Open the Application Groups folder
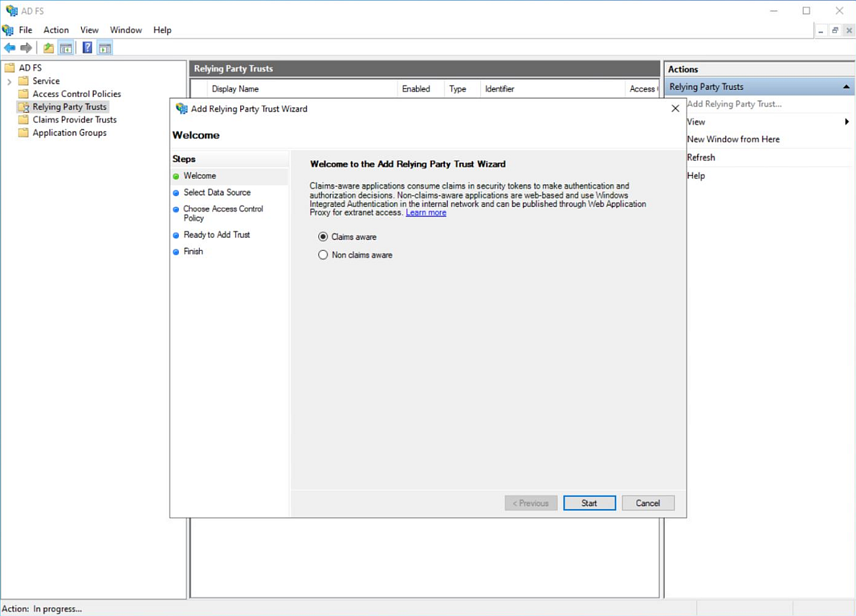The height and width of the screenshot is (616, 856). tap(69, 132)
